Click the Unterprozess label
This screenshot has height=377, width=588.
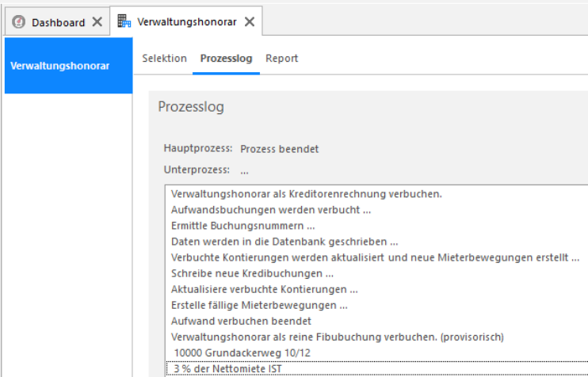(x=197, y=169)
